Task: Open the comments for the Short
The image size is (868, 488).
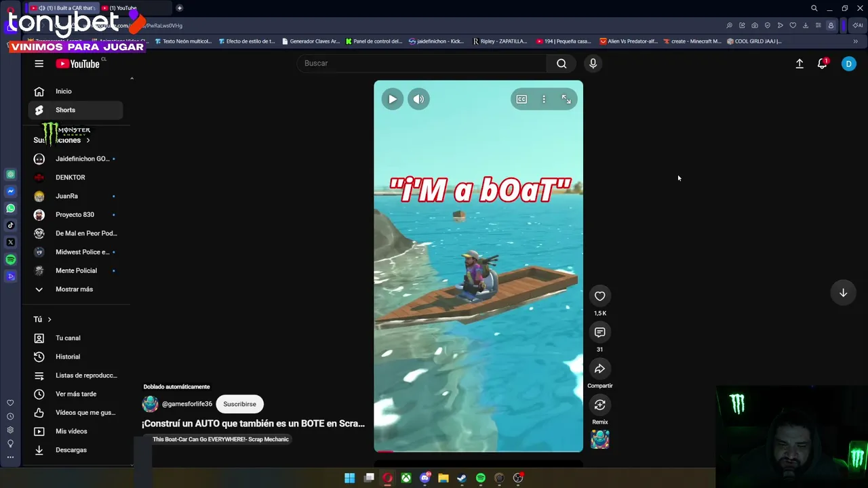Action: 599,332
